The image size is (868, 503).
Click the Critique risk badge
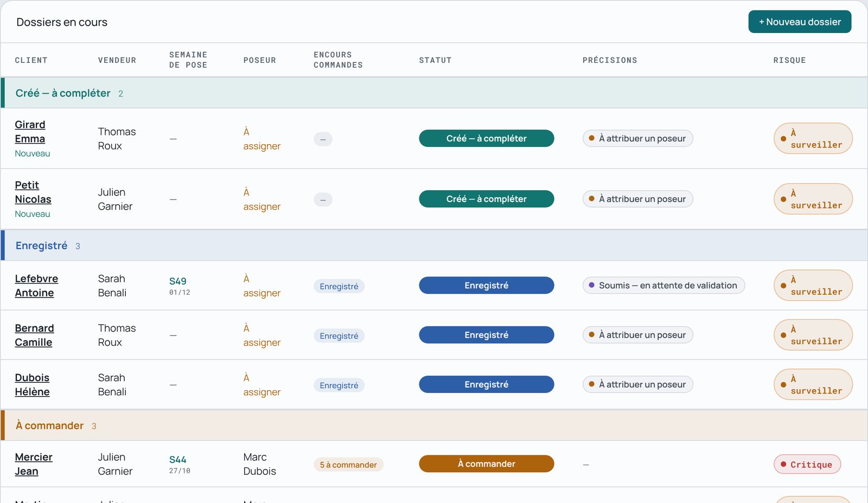coord(807,465)
